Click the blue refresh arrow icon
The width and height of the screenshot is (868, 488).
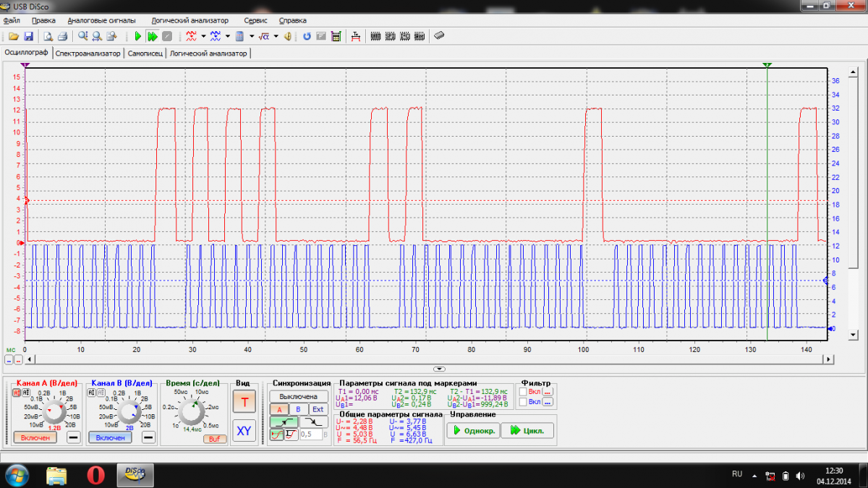[307, 36]
